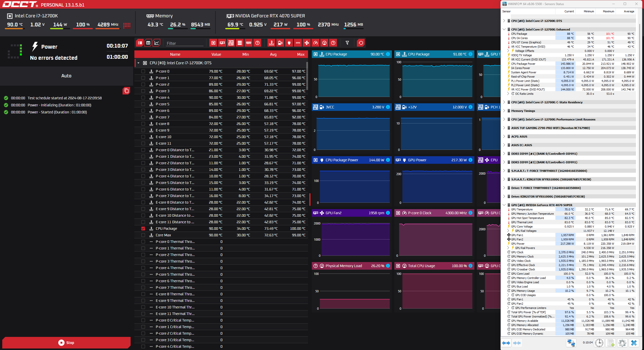The width and height of the screenshot is (644, 350).
Task: Stop the running Power test
Action: (66, 343)
